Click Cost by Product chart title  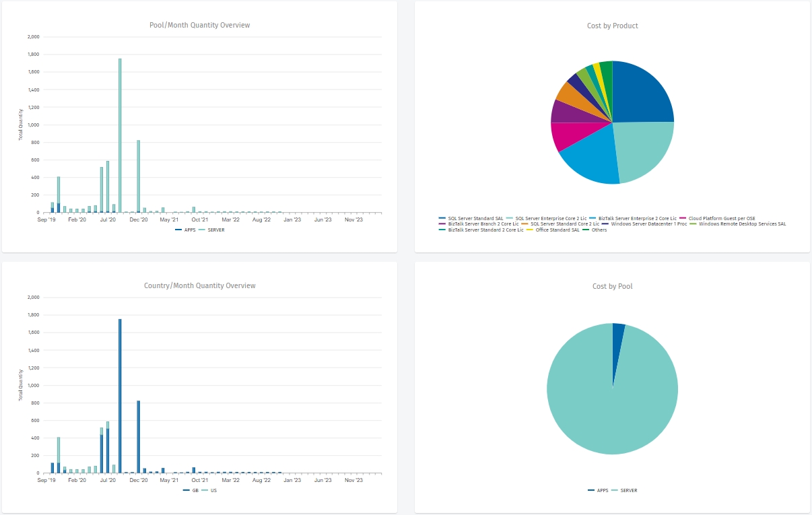tap(612, 26)
